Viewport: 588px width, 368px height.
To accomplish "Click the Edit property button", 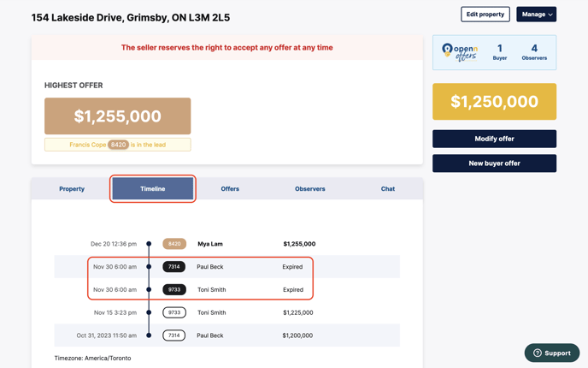I will point(485,15).
